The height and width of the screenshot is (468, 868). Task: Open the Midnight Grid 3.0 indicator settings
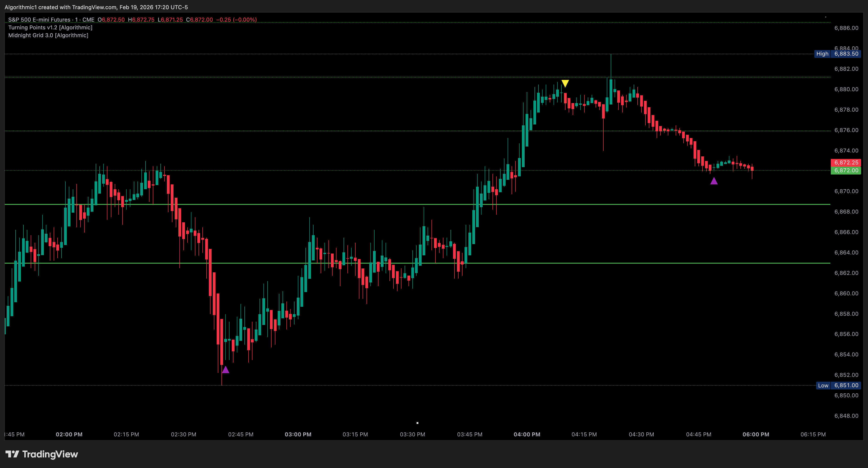(x=48, y=35)
